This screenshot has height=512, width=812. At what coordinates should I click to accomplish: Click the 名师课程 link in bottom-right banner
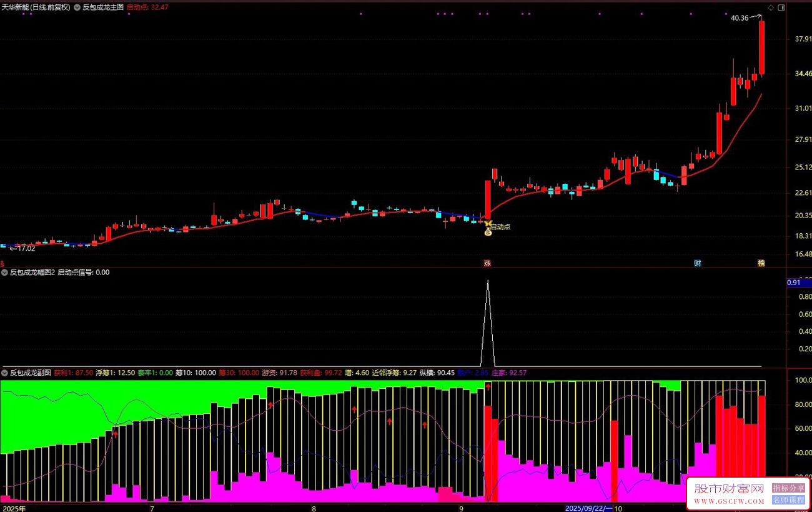(789, 500)
